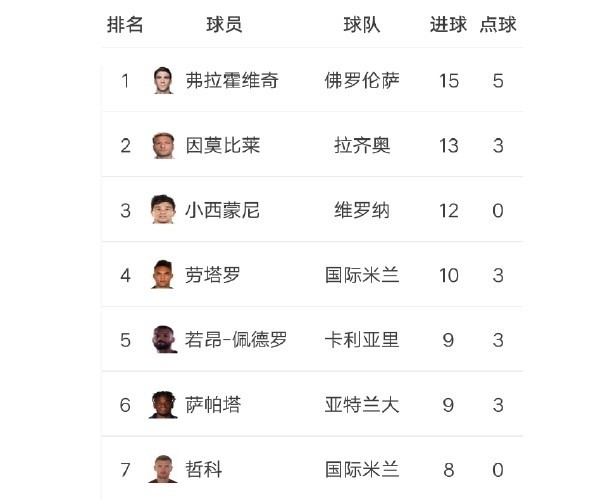This screenshot has height=500, width=600.
Task: Open 因莫比莱 player name
Action: (x=223, y=146)
